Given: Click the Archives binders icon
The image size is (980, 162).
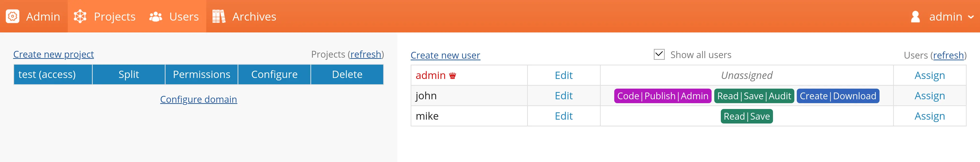Looking at the screenshot, I should (x=218, y=16).
